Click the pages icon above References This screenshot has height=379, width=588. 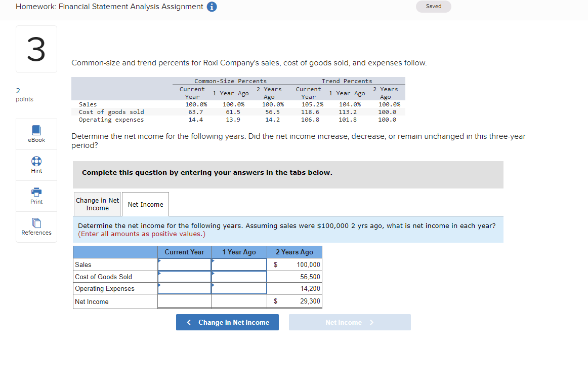[x=36, y=223]
